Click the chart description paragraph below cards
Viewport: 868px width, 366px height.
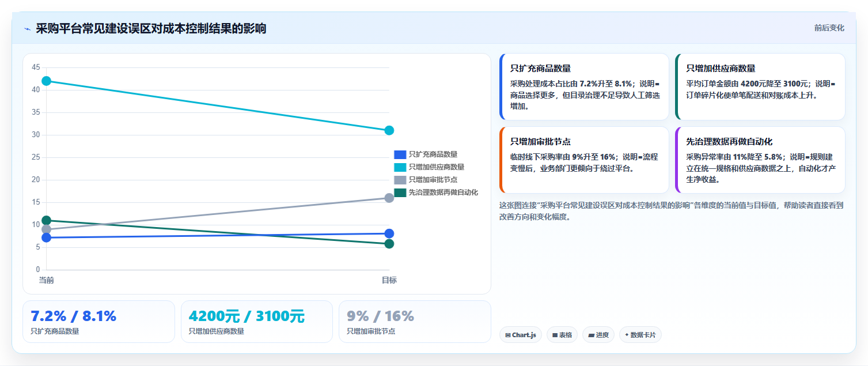[x=672, y=211]
